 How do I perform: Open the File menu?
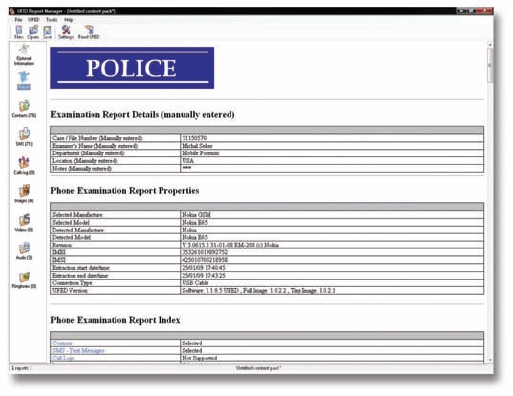click(18, 20)
